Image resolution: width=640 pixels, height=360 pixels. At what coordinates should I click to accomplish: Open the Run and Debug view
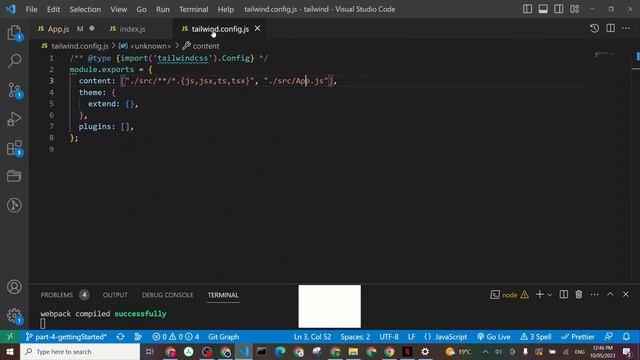coord(14,119)
